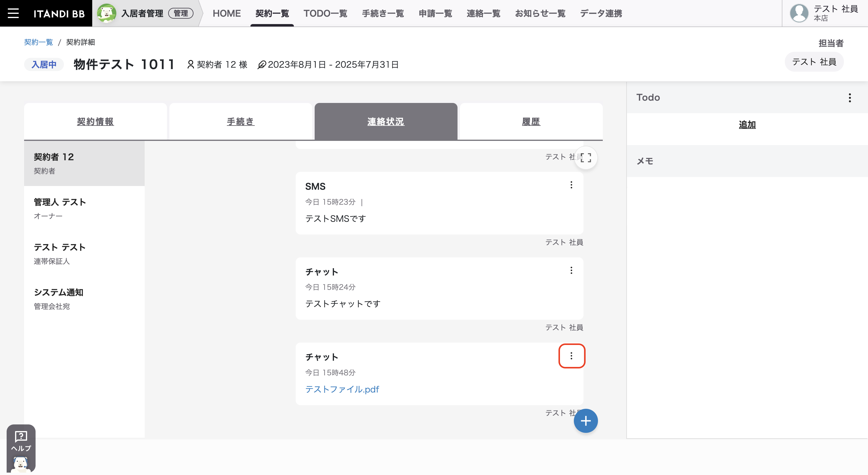The width and height of the screenshot is (868, 475).
Task: Click the polar bear logo icon
Action: click(x=106, y=13)
